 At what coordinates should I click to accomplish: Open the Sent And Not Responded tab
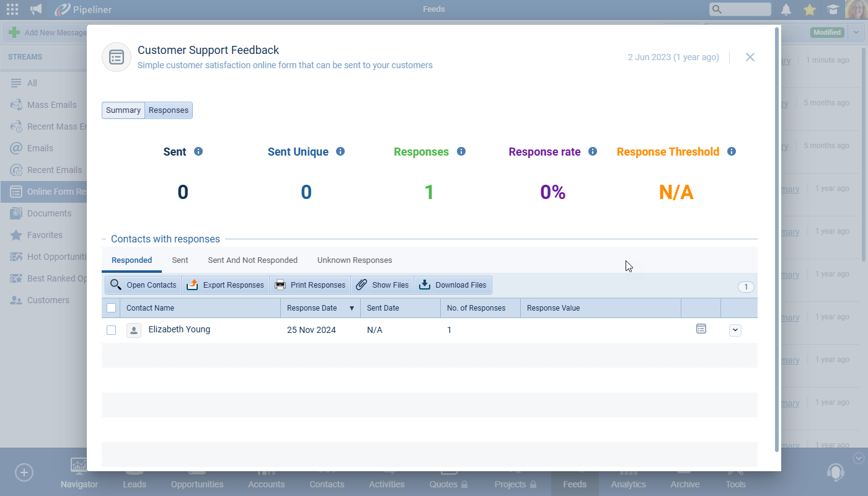pyautogui.click(x=252, y=260)
